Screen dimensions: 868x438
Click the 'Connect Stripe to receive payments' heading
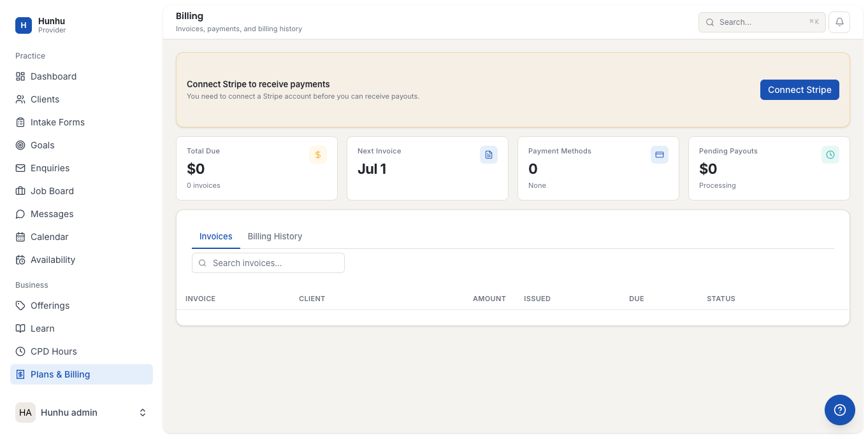[258, 84]
